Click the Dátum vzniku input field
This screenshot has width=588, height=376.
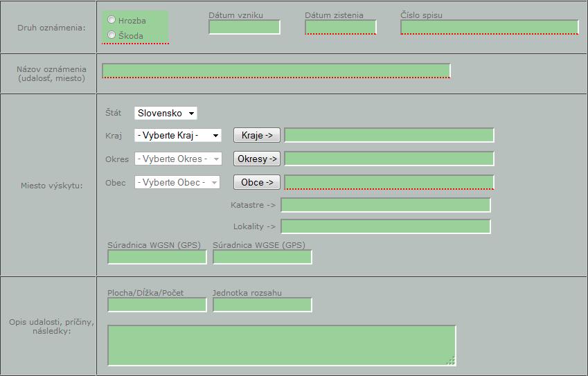[244, 28]
